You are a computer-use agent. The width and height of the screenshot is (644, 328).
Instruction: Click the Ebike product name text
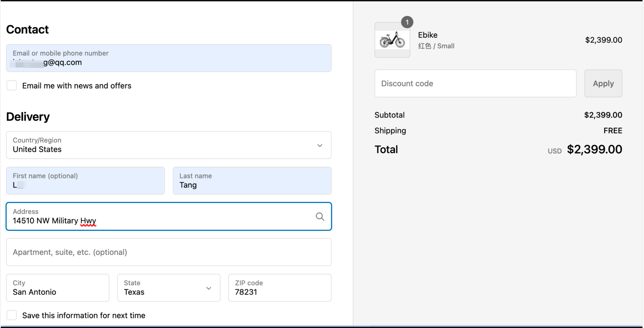[x=428, y=35]
